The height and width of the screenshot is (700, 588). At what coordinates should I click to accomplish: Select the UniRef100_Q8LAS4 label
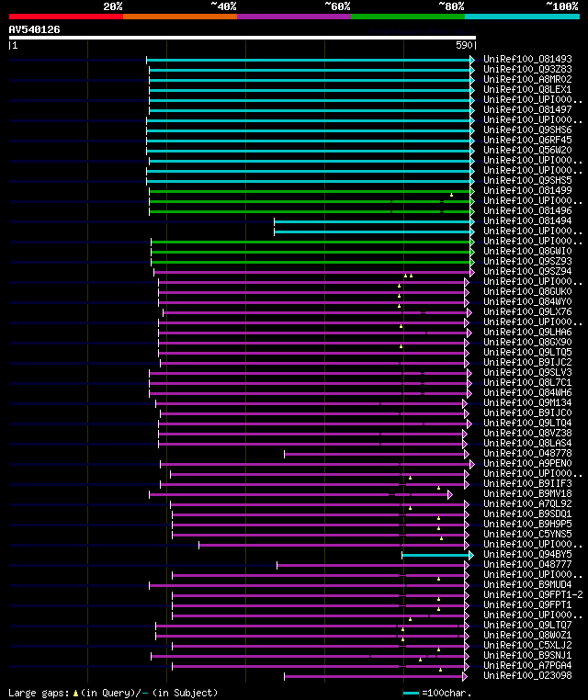[527, 443]
